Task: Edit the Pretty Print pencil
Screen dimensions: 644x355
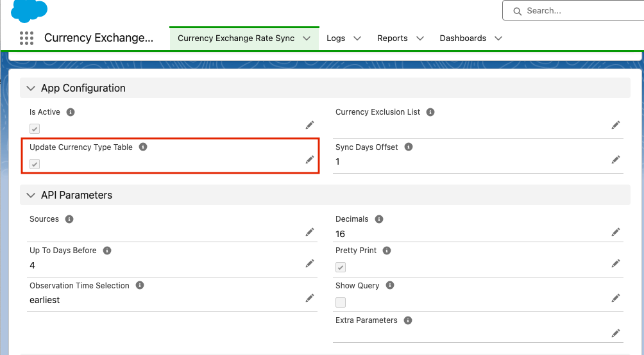Action: click(x=616, y=263)
